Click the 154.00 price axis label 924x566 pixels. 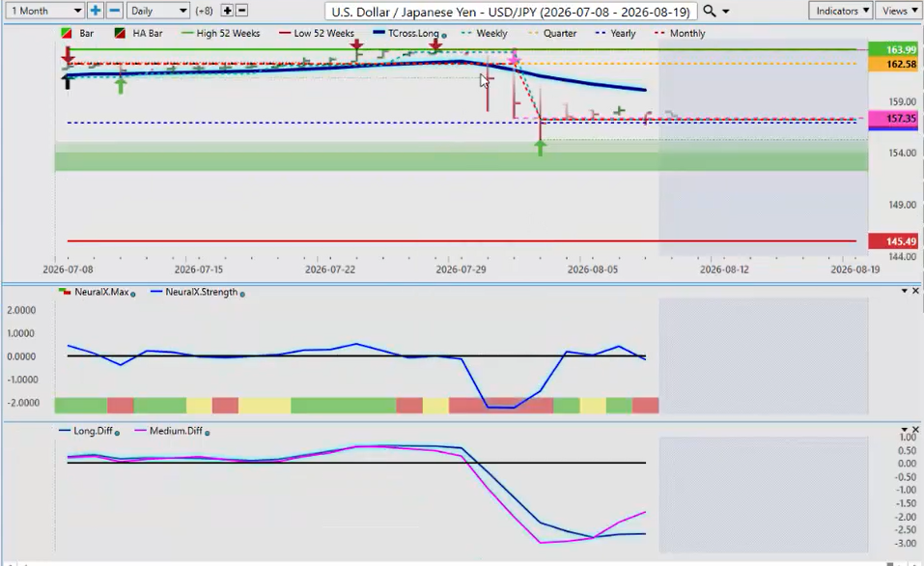coord(902,153)
